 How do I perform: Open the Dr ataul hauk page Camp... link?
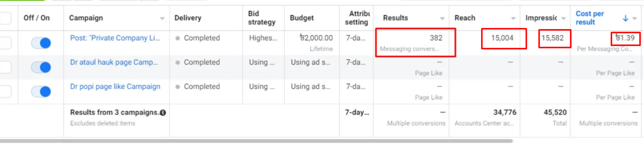coord(114,62)
